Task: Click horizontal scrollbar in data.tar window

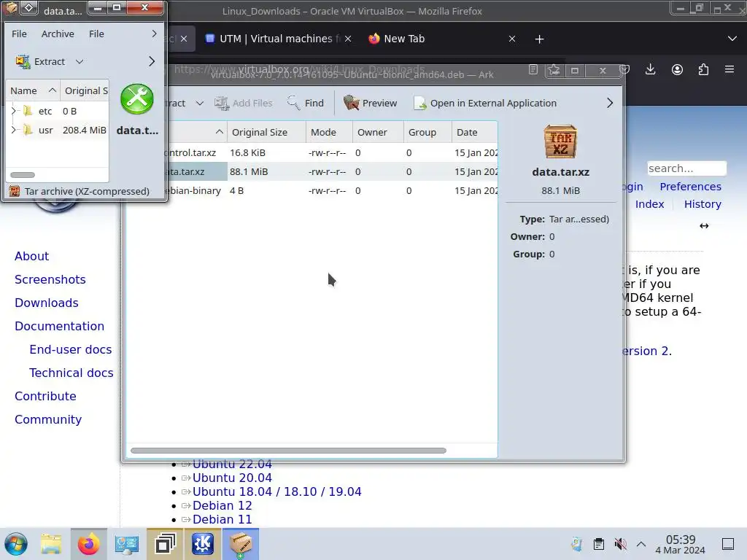Action: pos(23,175)
